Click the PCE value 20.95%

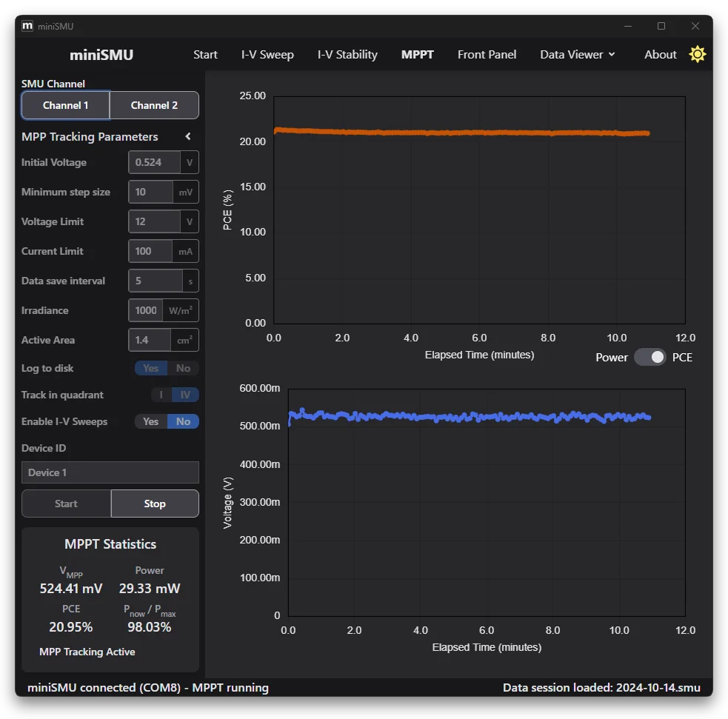click(x=71, y=627)
